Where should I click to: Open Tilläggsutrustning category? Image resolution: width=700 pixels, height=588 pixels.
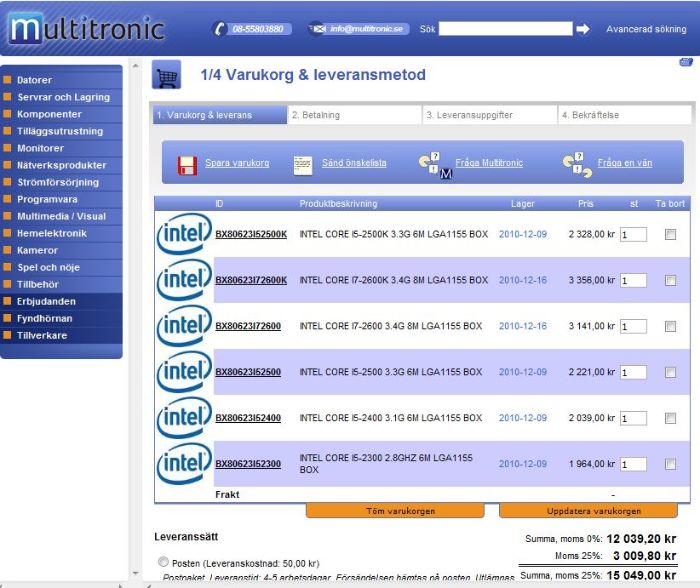(x=61, y=131)
